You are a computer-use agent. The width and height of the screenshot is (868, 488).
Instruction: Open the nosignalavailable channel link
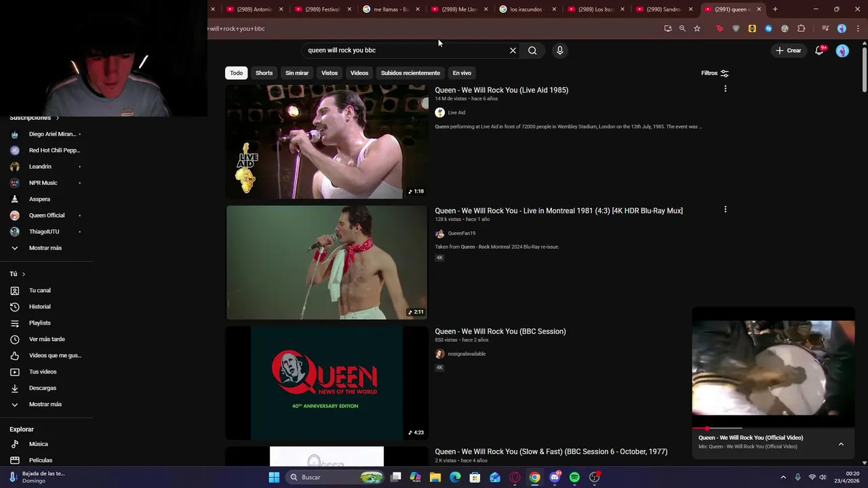point(467,354)
